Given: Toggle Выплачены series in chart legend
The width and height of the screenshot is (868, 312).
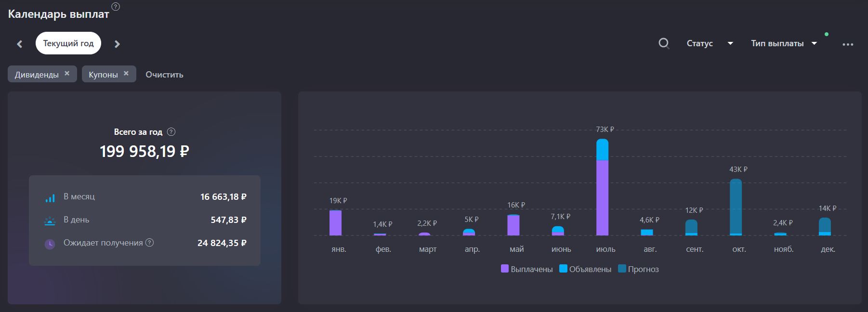Looking at the screenshot, I should [527, 269].
